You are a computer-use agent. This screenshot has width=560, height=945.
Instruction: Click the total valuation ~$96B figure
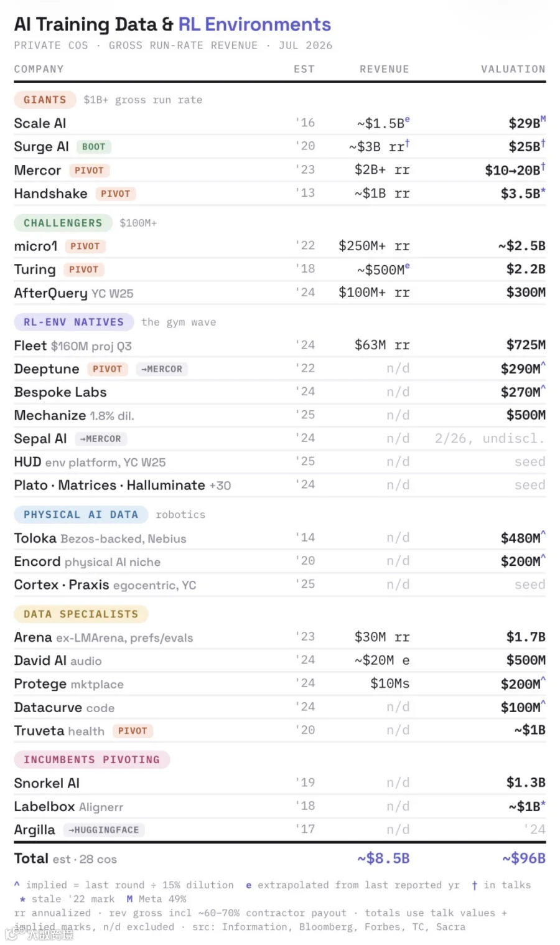(x=524, y=858)
